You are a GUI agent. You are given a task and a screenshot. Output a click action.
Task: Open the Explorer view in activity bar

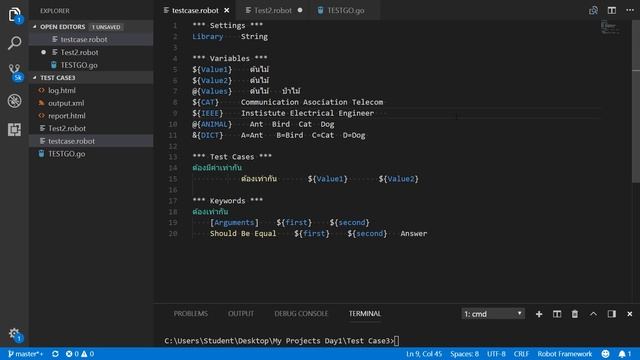(14, 15)
